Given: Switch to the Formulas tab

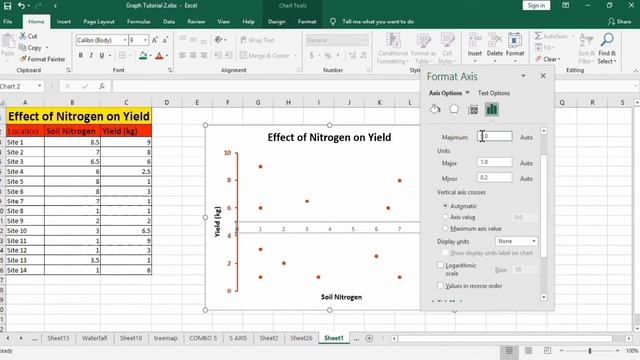Looking at the screenshot, I should [x=139, y=22].
